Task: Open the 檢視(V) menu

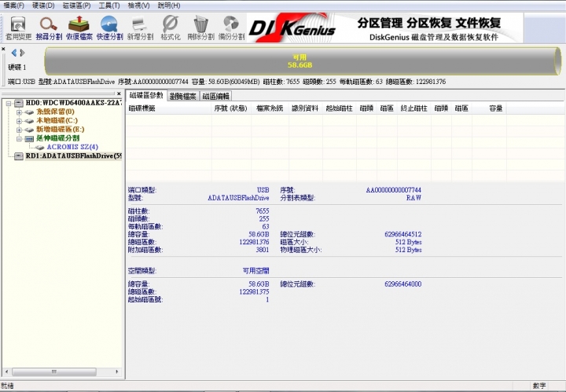Action: click(x=139, y=5)
